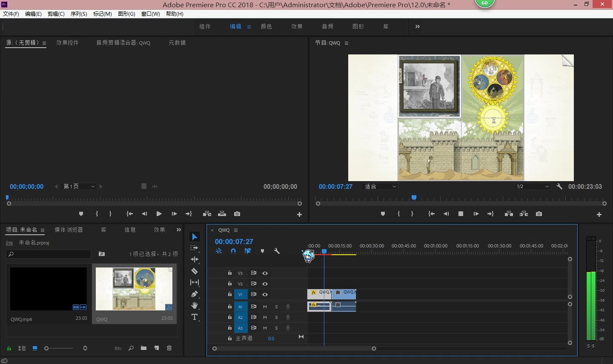613x364 pixels.
Task: Create new bin in Project panel
Action: point(143,348)
